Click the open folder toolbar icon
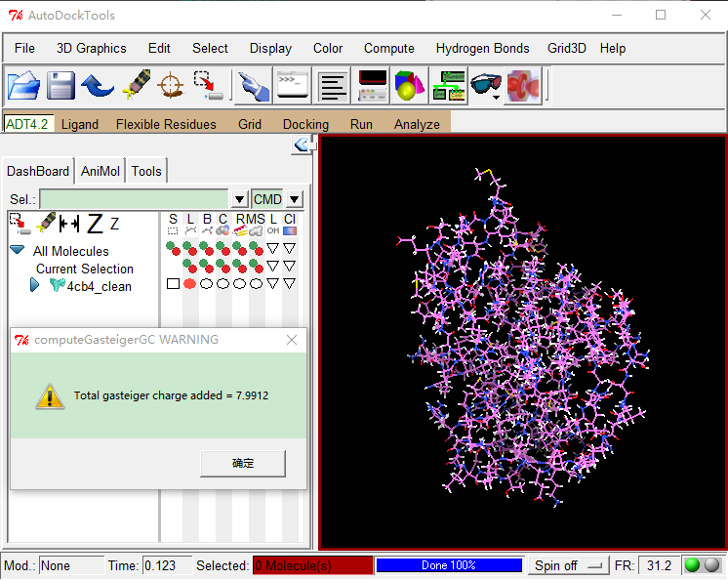This screenshot has height=580, width=728. 23,86
